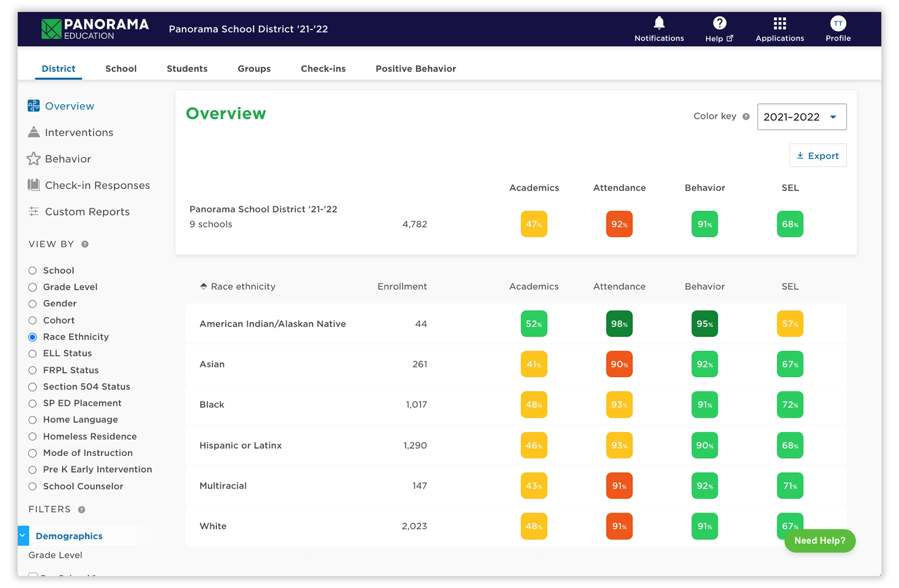The width and height of the screenshot is (899, 588).
Task: Click Asian Attendance 90% tile
Action: (619, 364)
